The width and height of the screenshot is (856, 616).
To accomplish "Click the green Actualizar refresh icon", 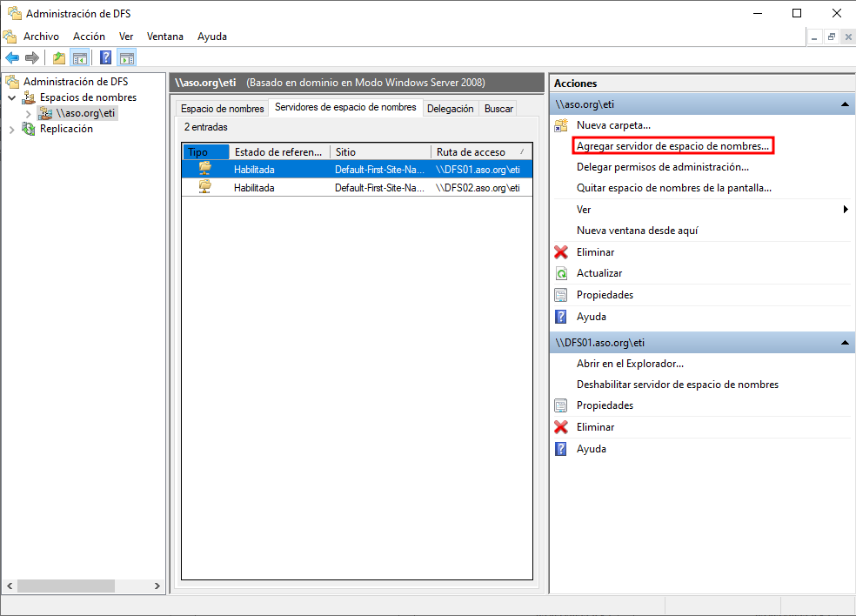I will (x=561, y=273).
